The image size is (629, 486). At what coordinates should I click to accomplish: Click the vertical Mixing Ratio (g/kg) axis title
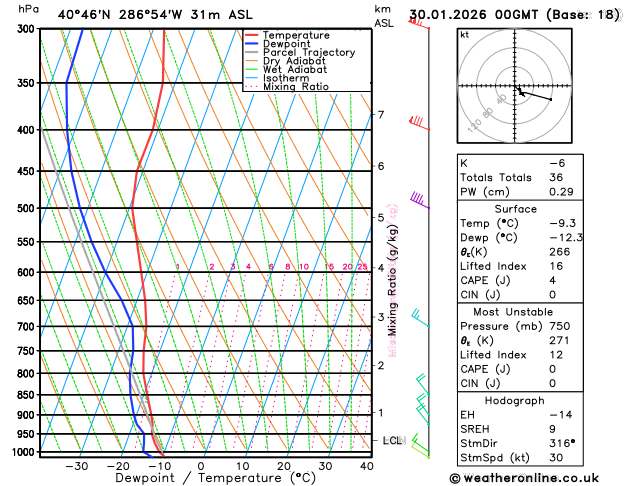pyautogui.click(x=392, y=279)
